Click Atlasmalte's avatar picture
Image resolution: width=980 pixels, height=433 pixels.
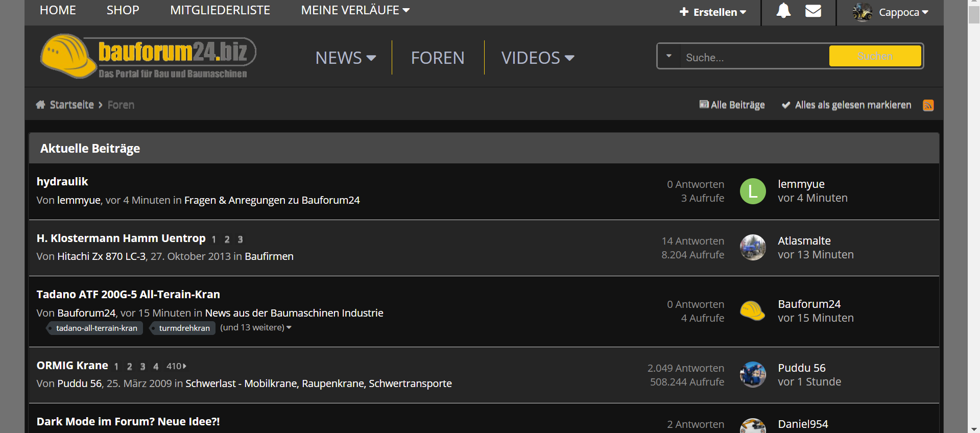point(753,248)
